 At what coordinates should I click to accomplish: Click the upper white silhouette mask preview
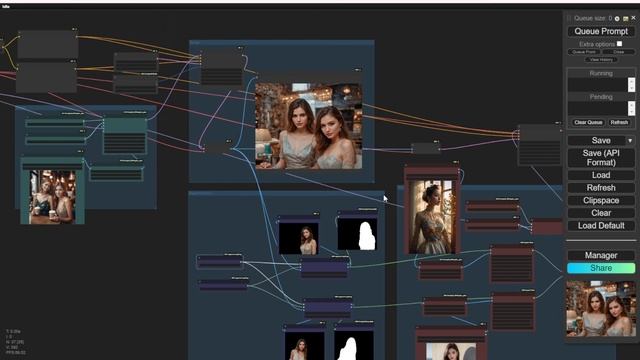tap(357, 233)
